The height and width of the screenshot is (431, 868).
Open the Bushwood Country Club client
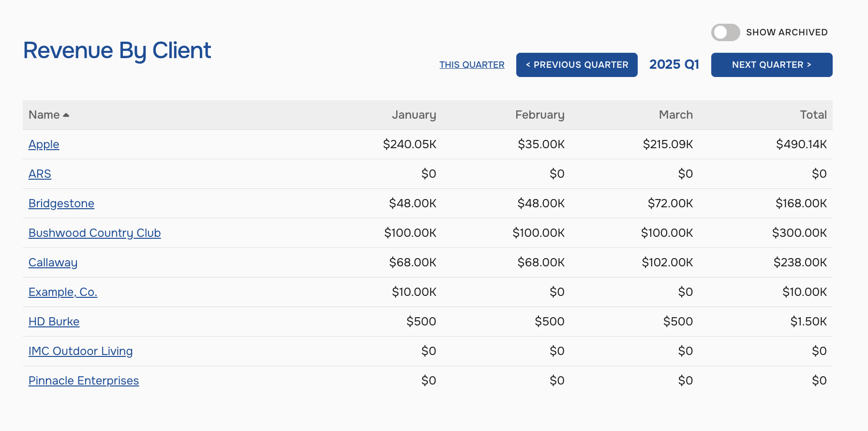pyautogui.click(x=95, y=233)
